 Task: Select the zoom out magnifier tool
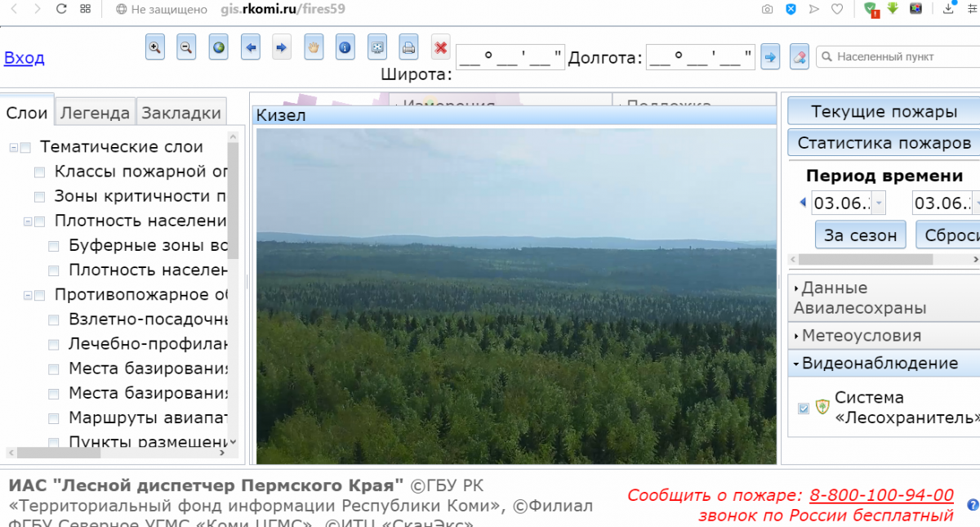[187, 47]
